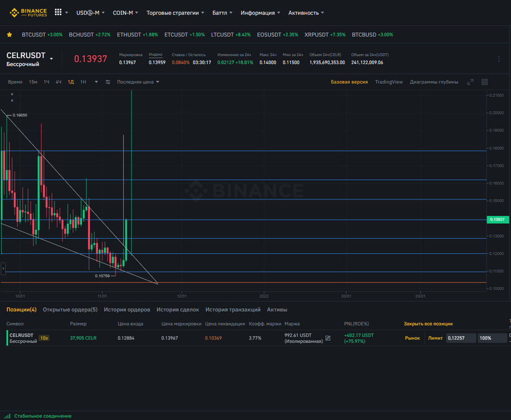The width and height of the screenshot is (511, 420).
Task: Click the 0.13937 current price tag
Action: [x=497, y=219]
